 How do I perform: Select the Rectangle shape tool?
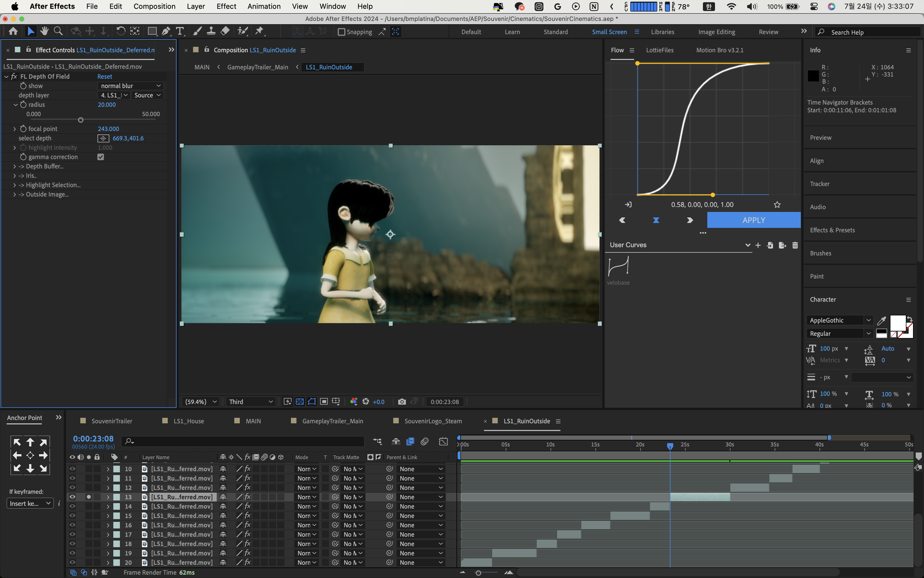click(x=152, y=31)
